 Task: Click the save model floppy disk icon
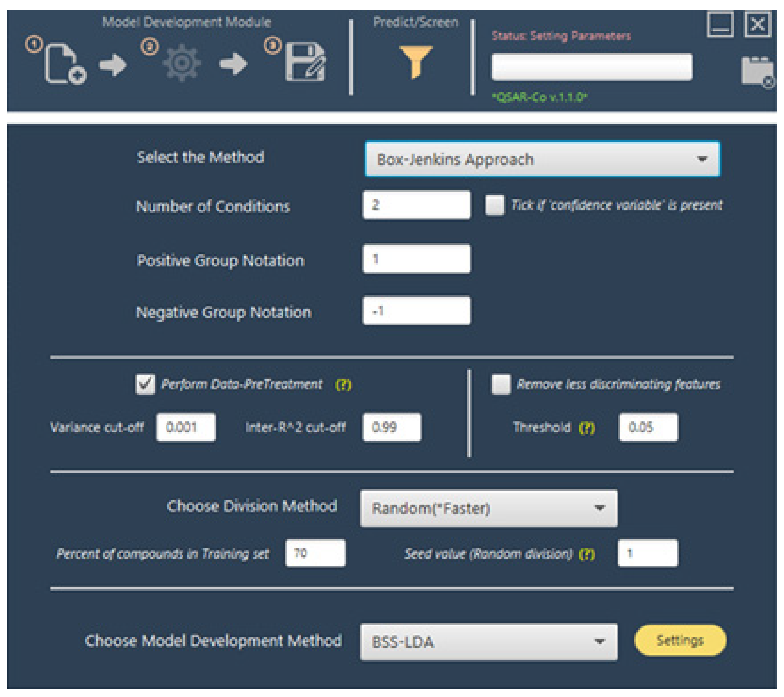[x=305, y=63]
